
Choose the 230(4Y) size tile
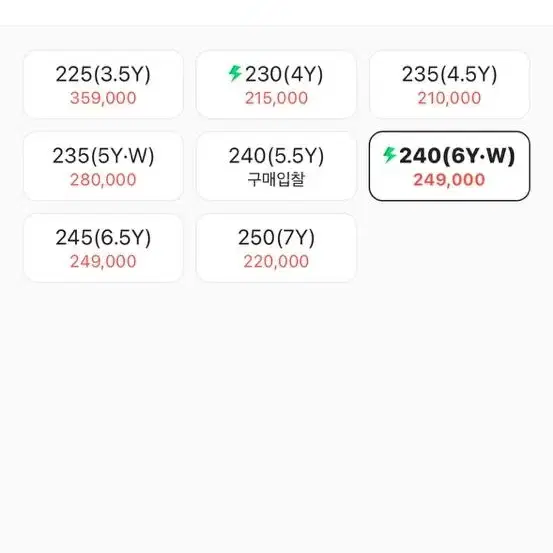pos(276,84)
